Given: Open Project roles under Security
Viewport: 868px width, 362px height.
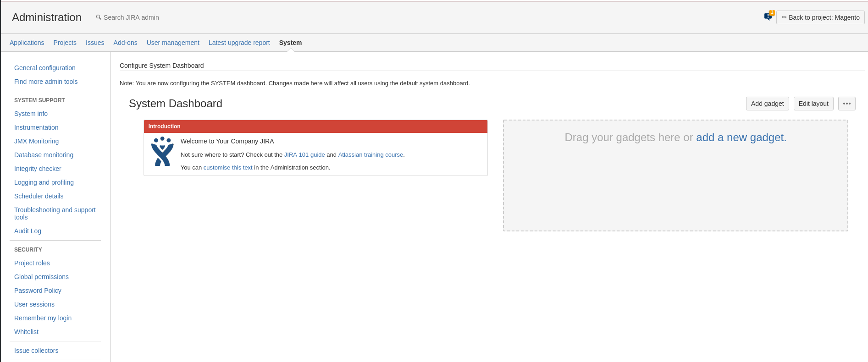Looking at the screenshot, I should click(32, 263).
